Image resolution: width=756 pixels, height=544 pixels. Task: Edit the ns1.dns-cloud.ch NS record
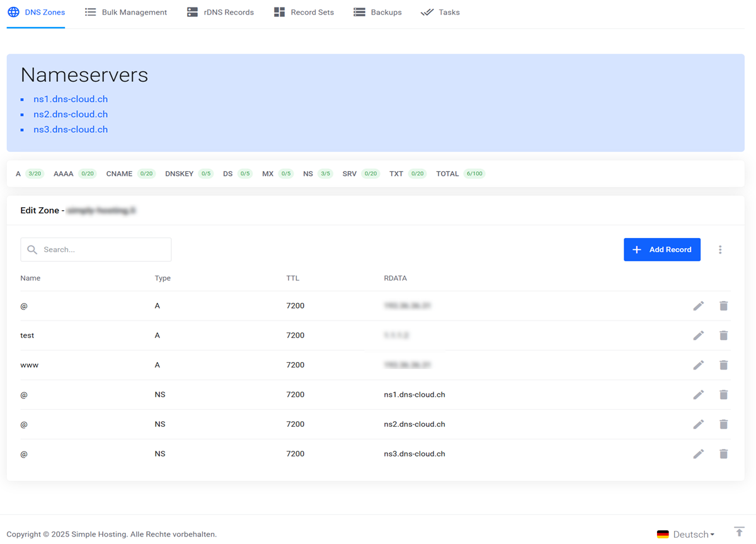698,394
